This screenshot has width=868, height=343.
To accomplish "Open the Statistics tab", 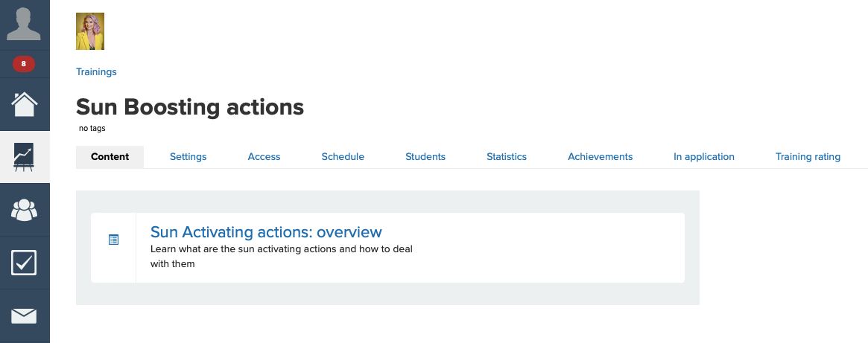I will [x=507, y=157].
